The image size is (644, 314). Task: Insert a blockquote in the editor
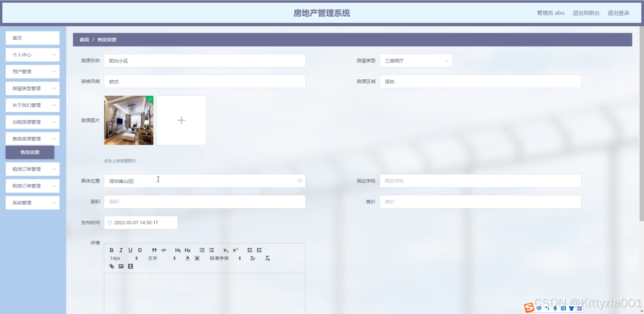pyautogui.click(x=154, y=250)
